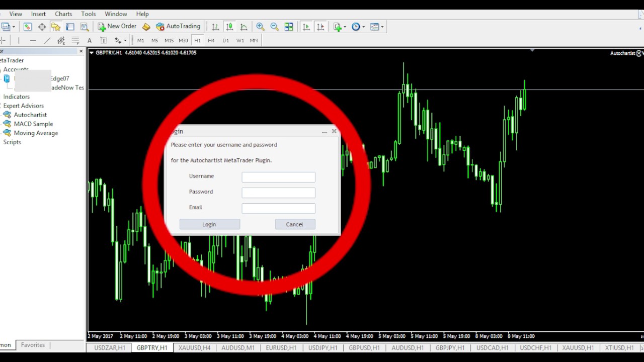Select the W1 timeframe
This screenshot has width=644, height=362.
pyautogui.click(x=240, y=40)
